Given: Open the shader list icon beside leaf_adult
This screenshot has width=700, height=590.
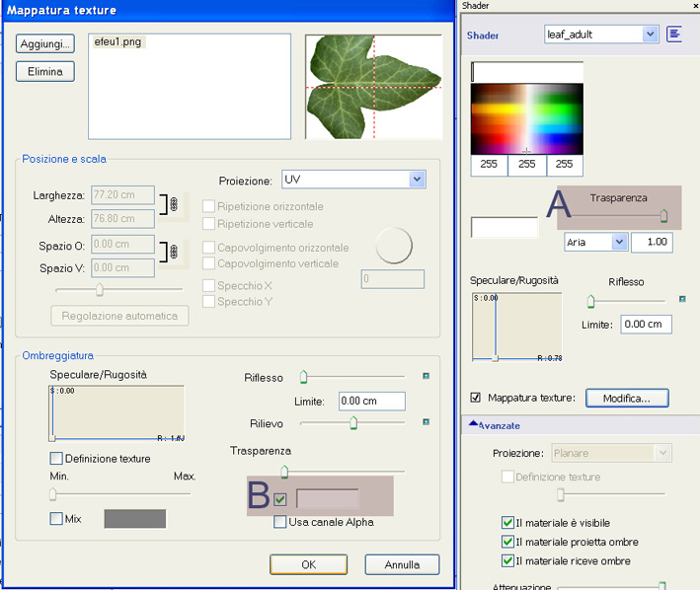Looking at the screenshot, I should [x=675, y=35].
